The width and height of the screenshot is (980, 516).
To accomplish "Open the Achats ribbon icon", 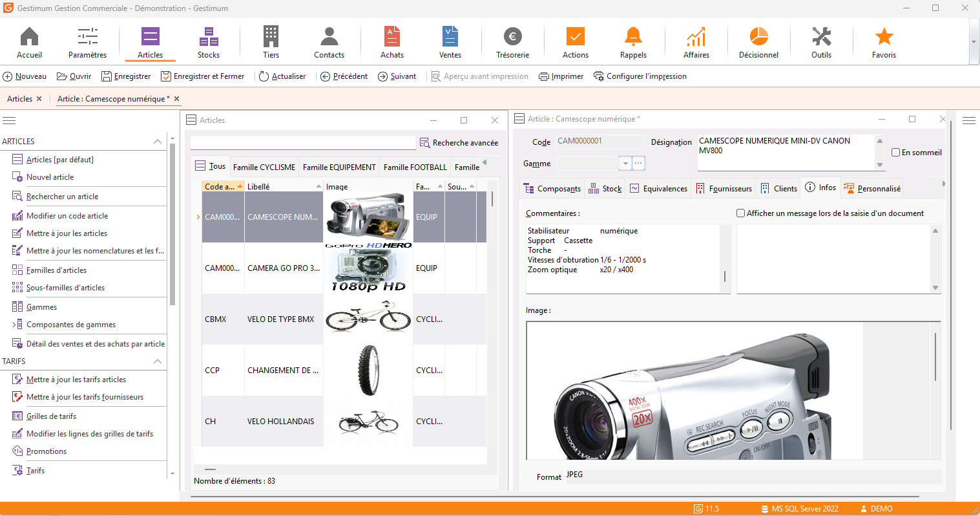I will pos(392,43).
